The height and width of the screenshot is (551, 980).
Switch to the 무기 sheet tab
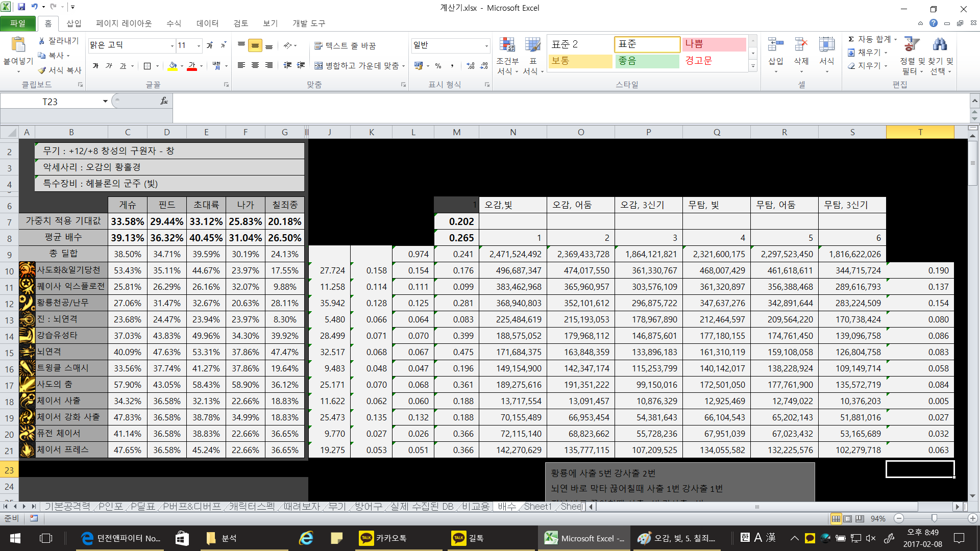(x=337, y=506)
